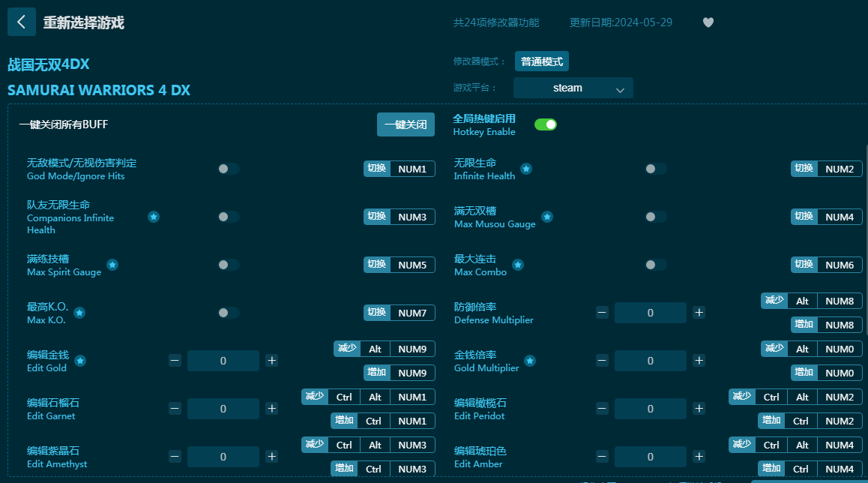Decrease Edit Amethyst with minus icon
Image resolution: width=868 pixels, height=483 pixels.
pos(175,457)
